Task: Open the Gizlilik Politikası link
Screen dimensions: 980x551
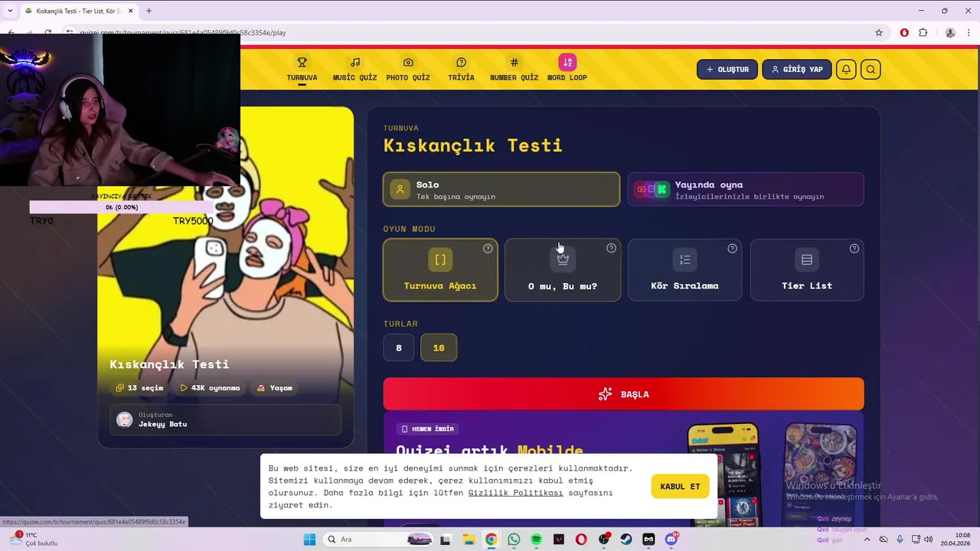Action: [x=515, y=493]
